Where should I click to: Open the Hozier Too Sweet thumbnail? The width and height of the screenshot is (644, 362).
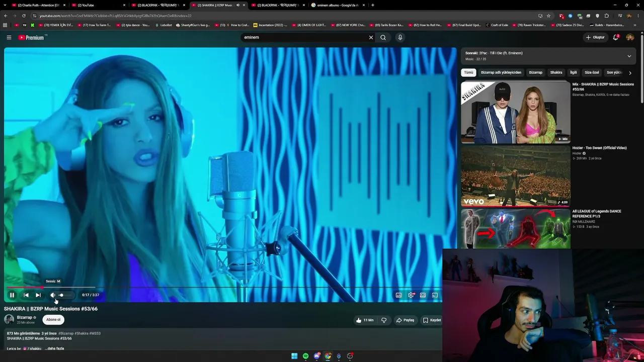pyautogui.click(x=516, y=176)
